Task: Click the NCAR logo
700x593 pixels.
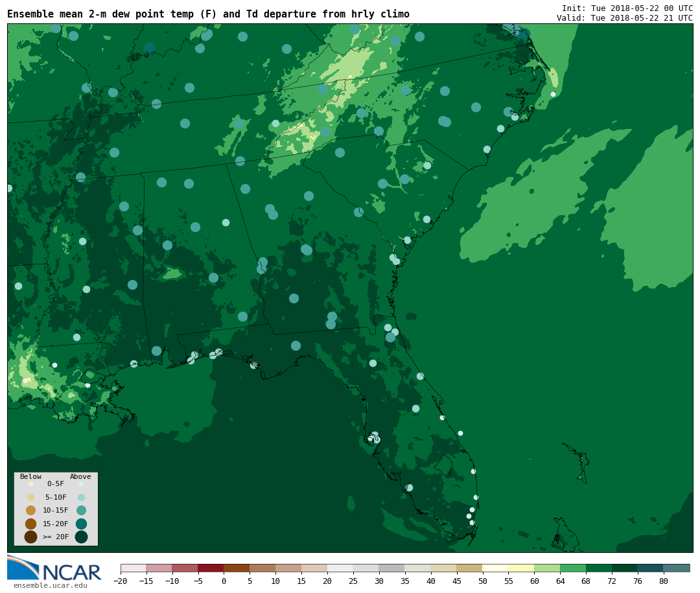Action: (x=54, y=568)
